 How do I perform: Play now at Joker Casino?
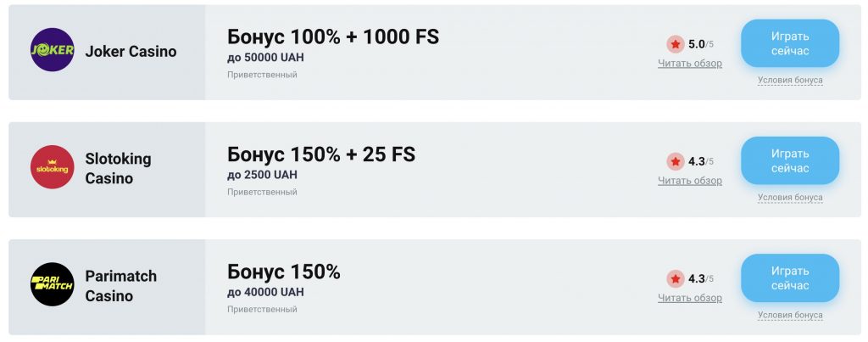[790, 43]
